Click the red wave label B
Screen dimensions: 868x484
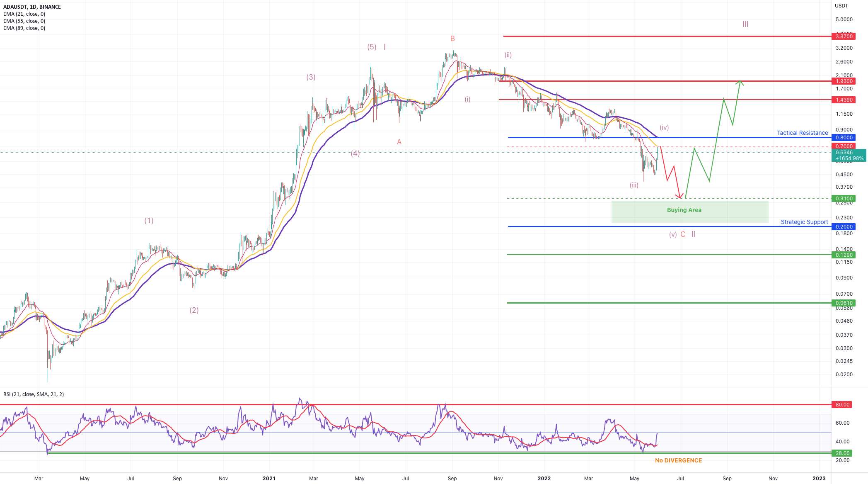point(452,39)
